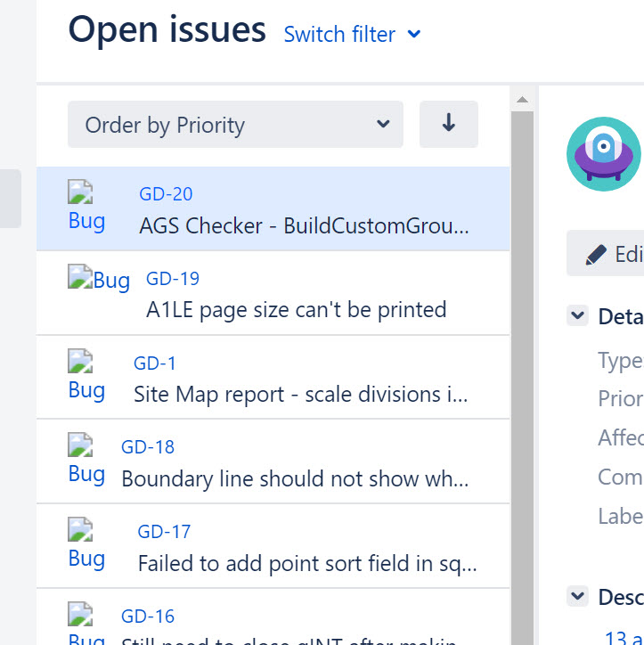
Task: Click the Edit button with pencil icon
Action: tap(606, 253)
